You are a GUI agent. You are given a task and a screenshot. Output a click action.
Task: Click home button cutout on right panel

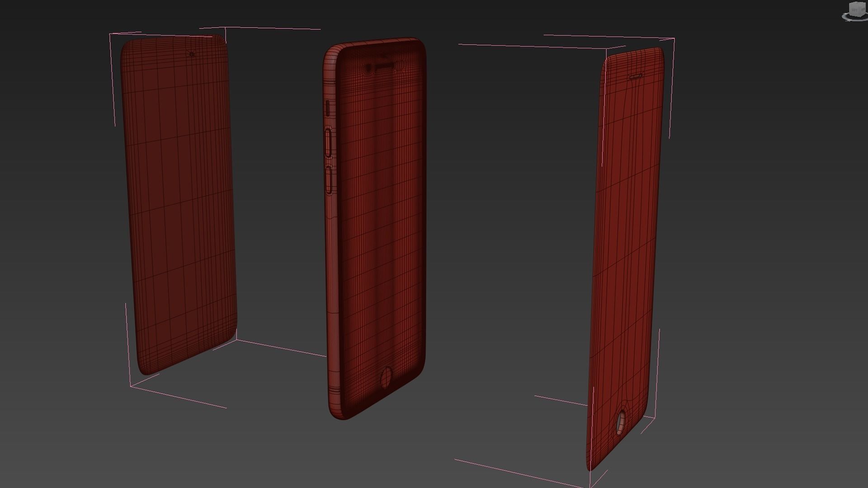click(x=622, y=423)
